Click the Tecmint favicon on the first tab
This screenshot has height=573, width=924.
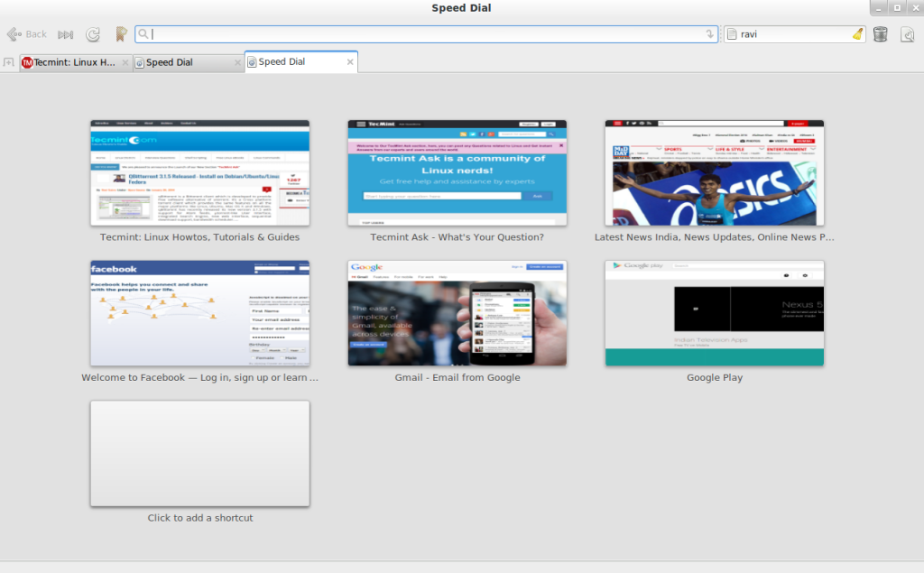[27, 62]
